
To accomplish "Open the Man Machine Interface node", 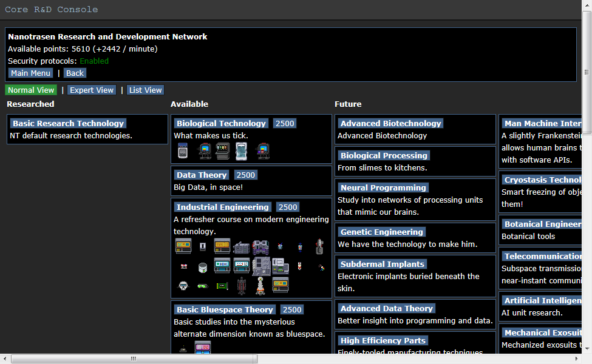I will pos(542,123).
